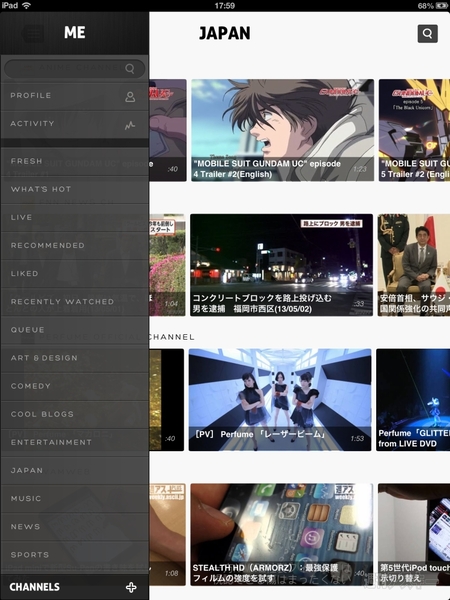Play Gundam UC episode 5 Trailer video
Image resolution: width=450 pixels, height=600 pixels.
[414, 130]
